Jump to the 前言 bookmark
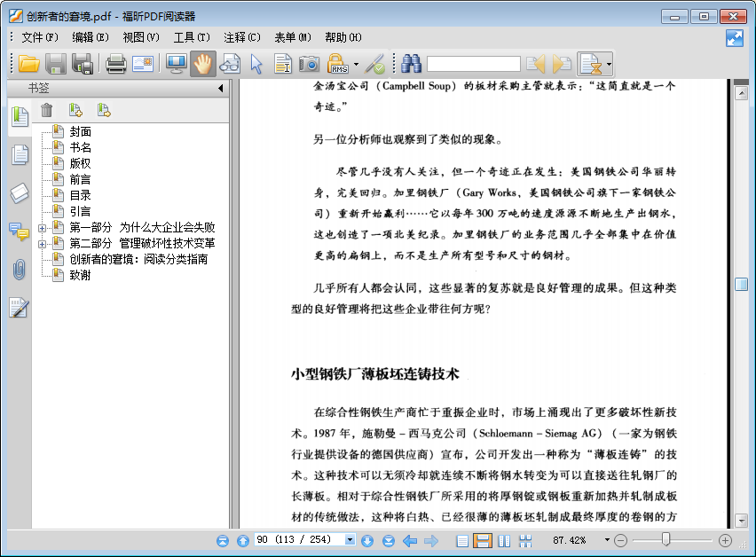 tap(80, 180)
